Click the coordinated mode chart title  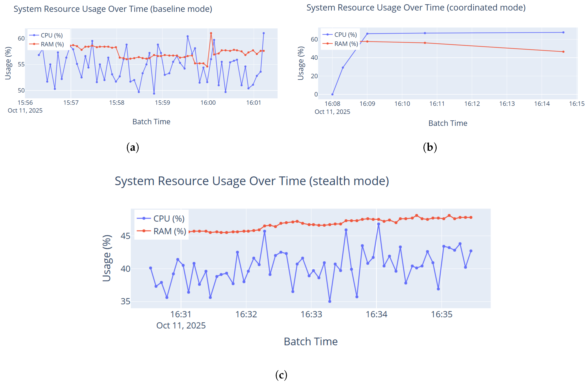[416, 8]
